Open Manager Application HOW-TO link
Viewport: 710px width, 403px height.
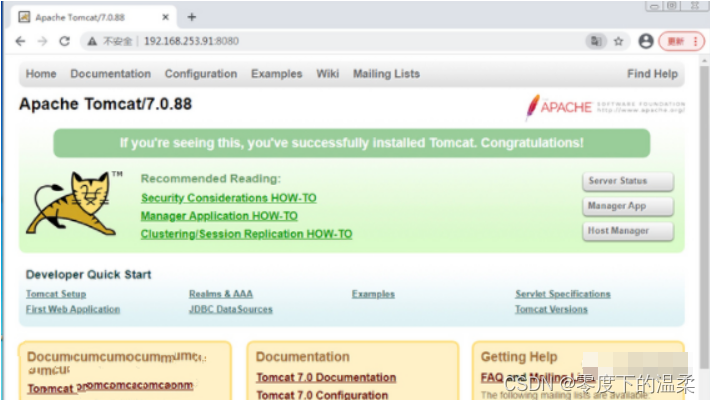[219, 216]
